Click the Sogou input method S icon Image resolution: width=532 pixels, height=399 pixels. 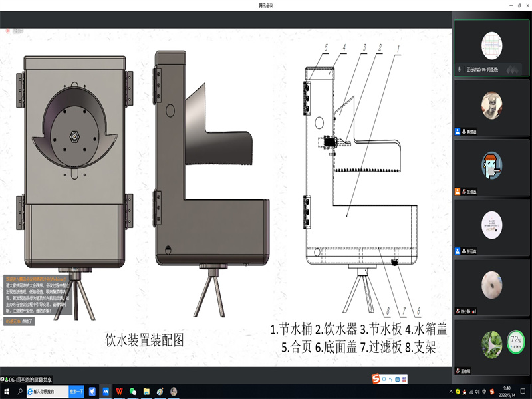pyautogui.click(x=376, y=378)
